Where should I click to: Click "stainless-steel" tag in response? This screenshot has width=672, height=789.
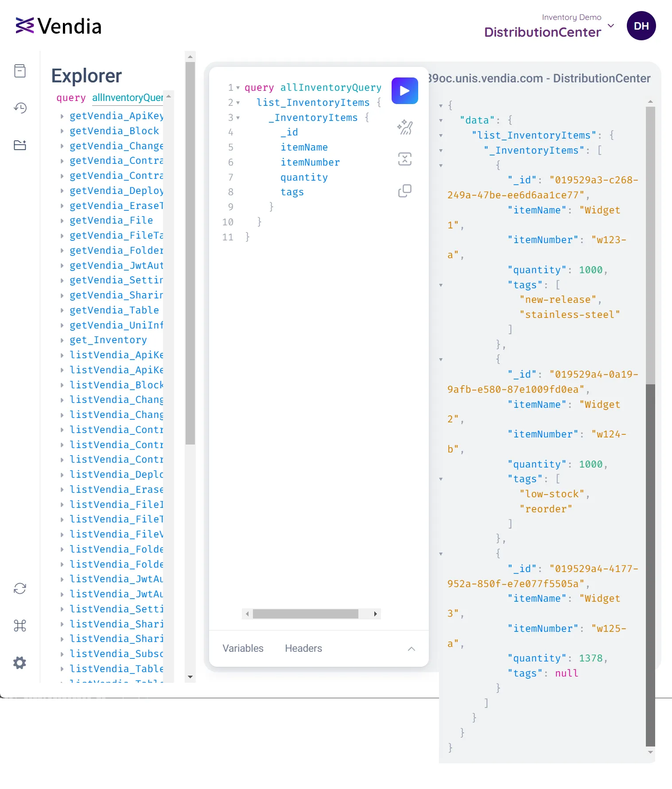(x=570, y=315)
